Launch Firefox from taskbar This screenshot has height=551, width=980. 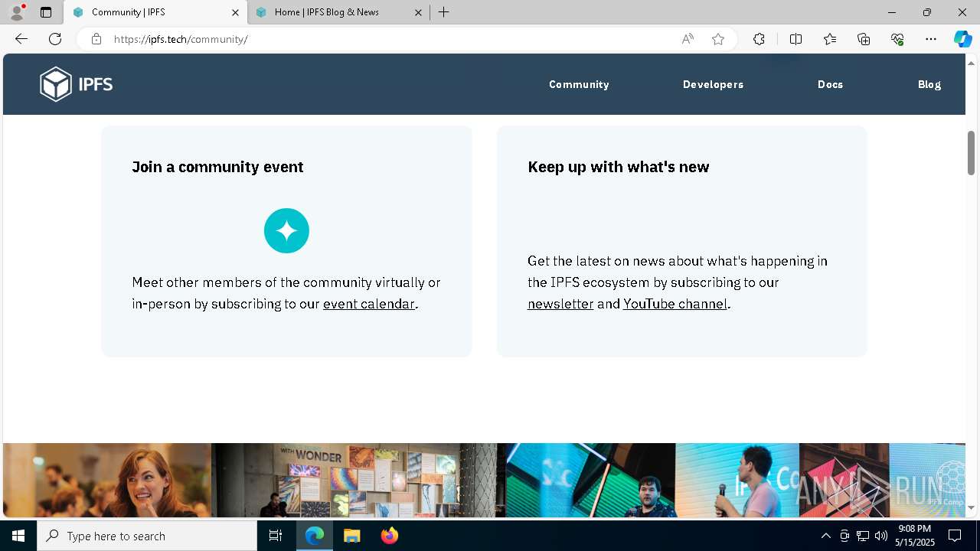[x=389, y=536]
